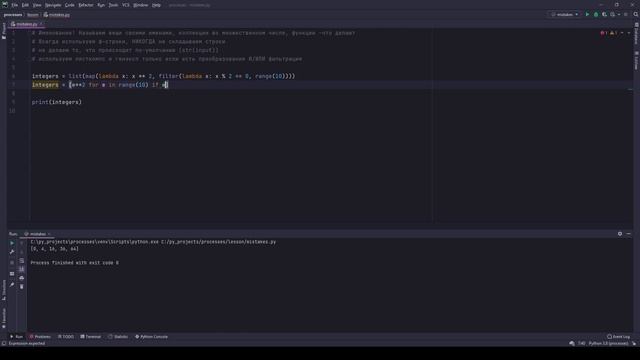
Task: Click the green Run button in top toolbar
Action: [587, 14]
